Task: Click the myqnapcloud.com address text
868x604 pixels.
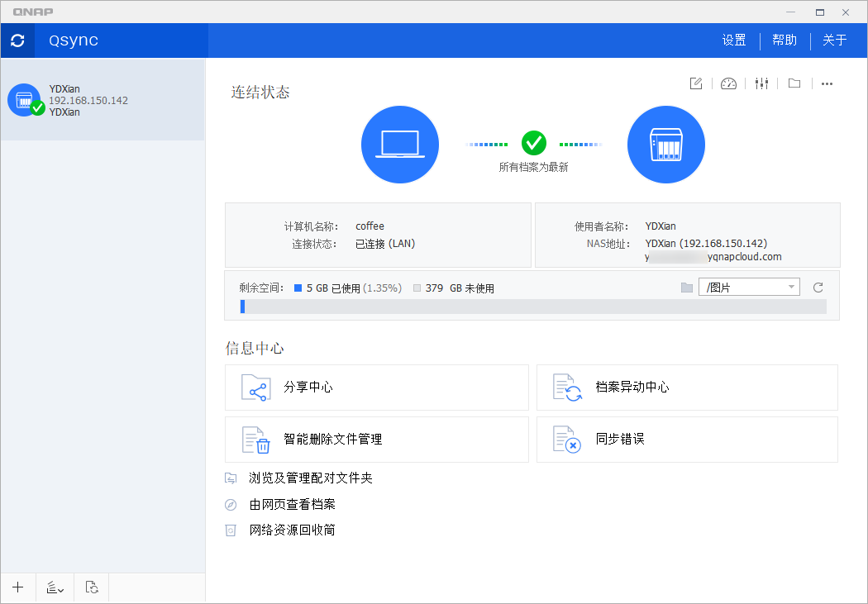Action: tap(713, 257)
